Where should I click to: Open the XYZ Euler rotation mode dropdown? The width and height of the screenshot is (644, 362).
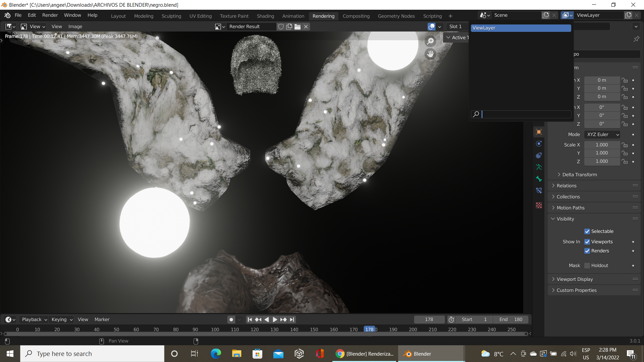tap(602, 134)
